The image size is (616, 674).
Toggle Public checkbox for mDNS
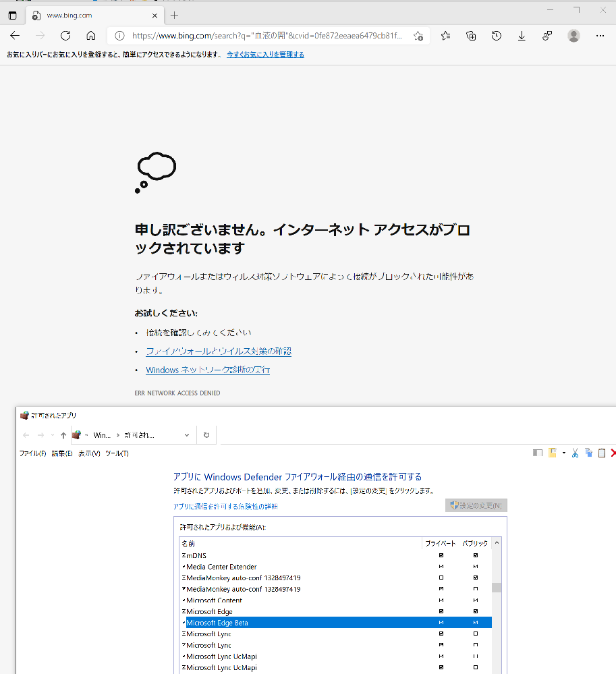(x=476, y=555)
